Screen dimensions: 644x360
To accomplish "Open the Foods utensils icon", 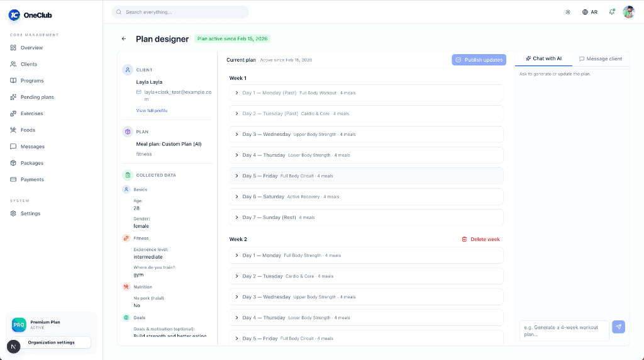I will click(13, 130).
